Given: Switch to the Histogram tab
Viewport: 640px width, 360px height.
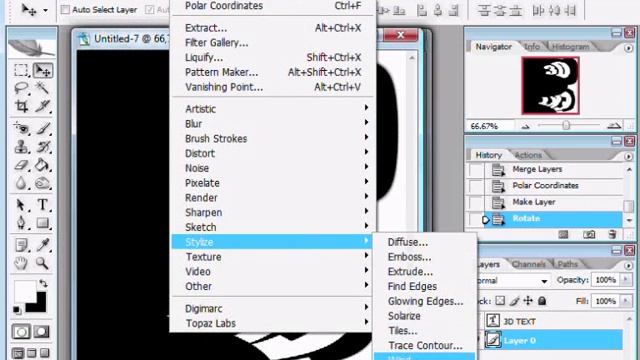Looking at the screenshot, I should pos(570,47).
